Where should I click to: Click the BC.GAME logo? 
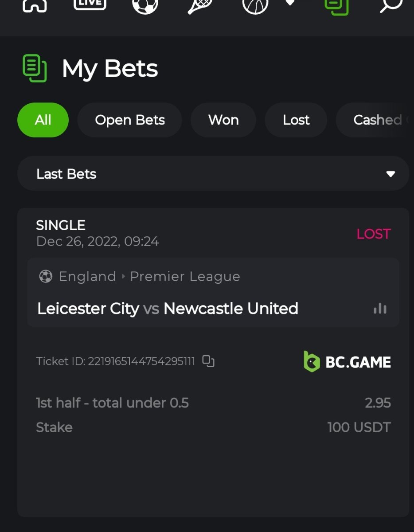tap(347, 361)
